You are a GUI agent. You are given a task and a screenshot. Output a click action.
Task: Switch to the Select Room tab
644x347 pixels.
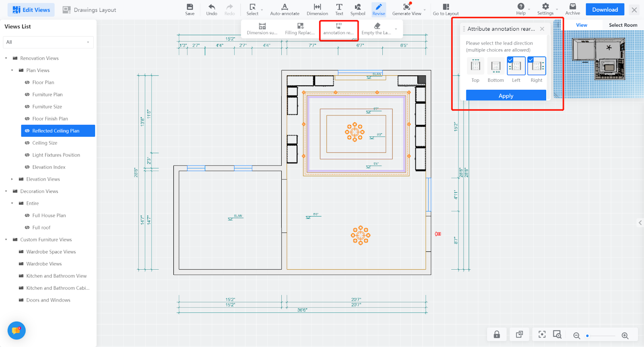pyautogui.click(x=623, y=25)
